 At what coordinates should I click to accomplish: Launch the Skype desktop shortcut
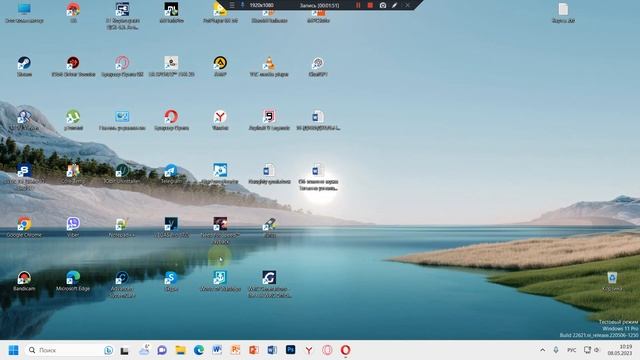171,280
